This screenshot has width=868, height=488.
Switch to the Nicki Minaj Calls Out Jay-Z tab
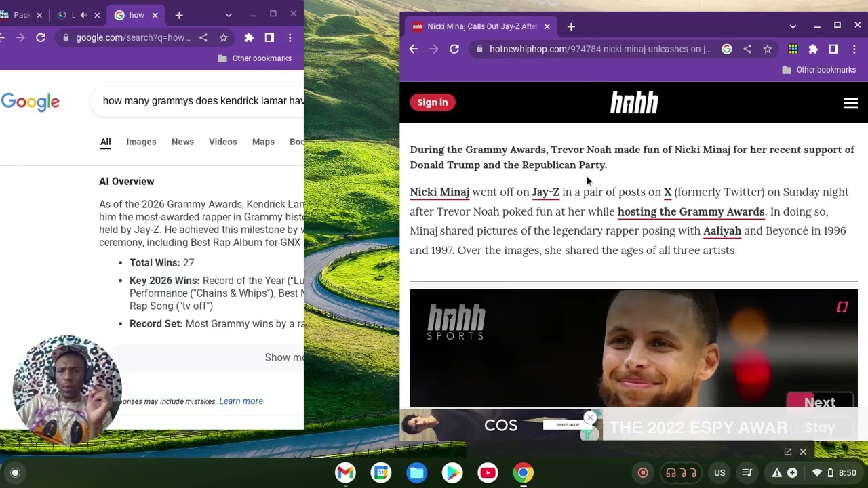click(x=481, y=26)
